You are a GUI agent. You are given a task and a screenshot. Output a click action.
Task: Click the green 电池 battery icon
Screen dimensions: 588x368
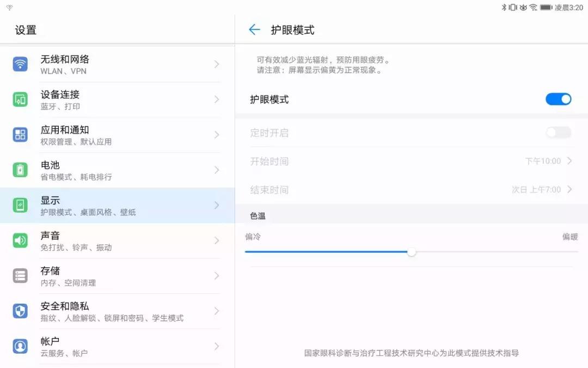(20, 170)
